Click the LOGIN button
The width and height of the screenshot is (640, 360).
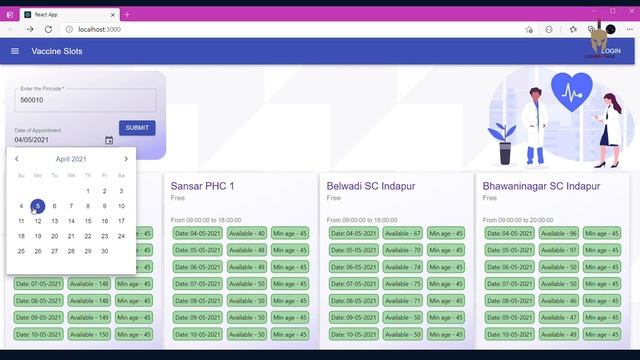[x=611, y=51]
